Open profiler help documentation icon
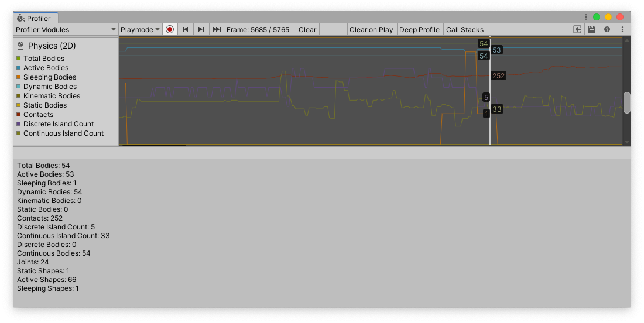Image resolution: width=644 pixels, height=323 pixels. tap(607, 29)
